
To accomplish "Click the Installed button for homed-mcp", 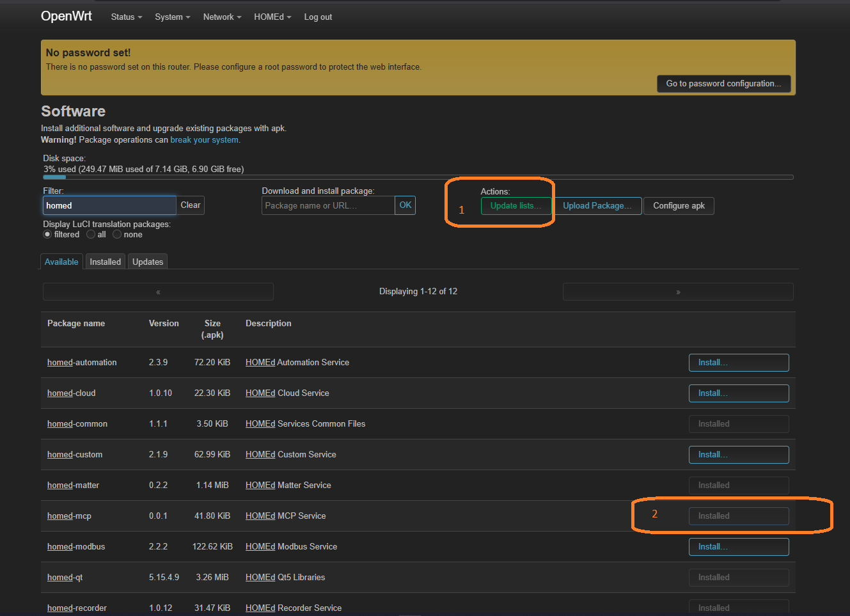I will (x=739, y=516).
